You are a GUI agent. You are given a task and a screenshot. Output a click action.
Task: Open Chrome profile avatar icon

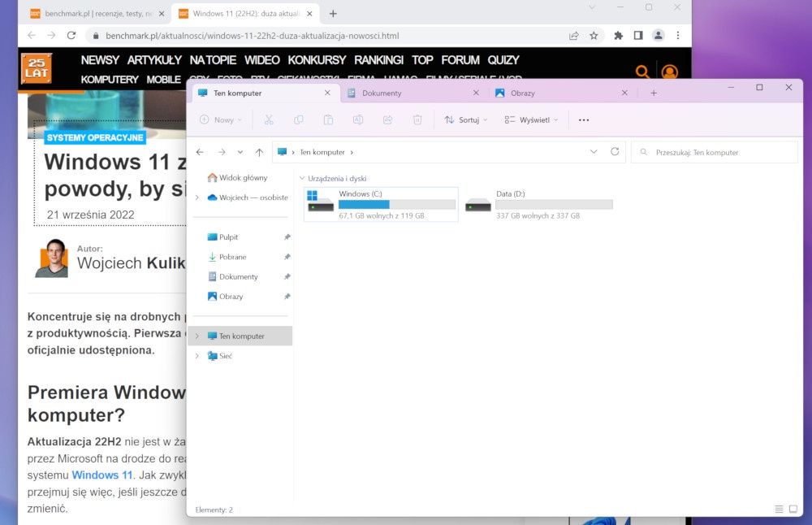click(659, 35)
